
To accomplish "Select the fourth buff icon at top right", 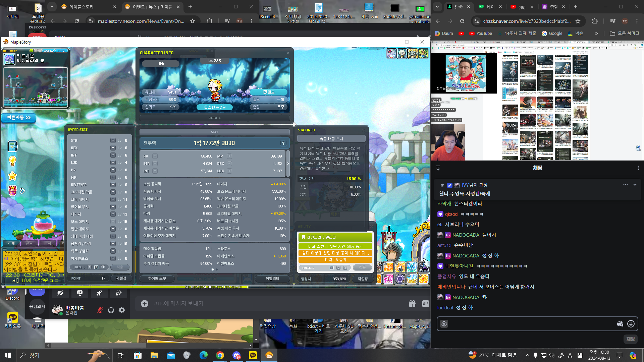I will pyautogui.click(x=423, y=54).
